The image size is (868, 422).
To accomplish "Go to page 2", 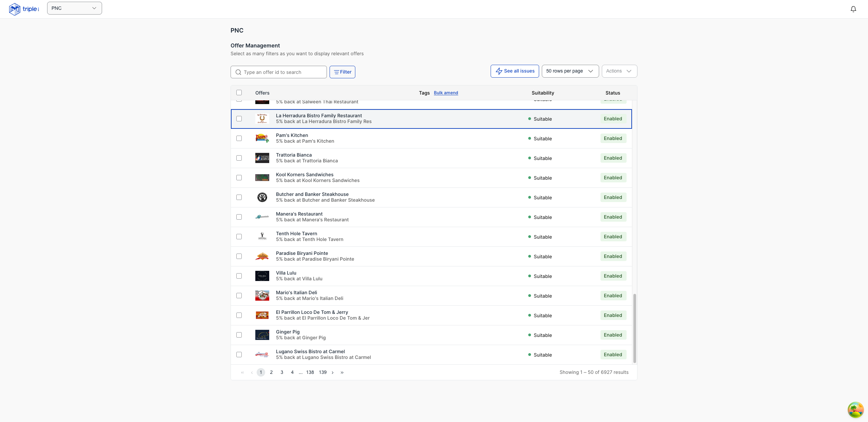I will click(271, 373).
